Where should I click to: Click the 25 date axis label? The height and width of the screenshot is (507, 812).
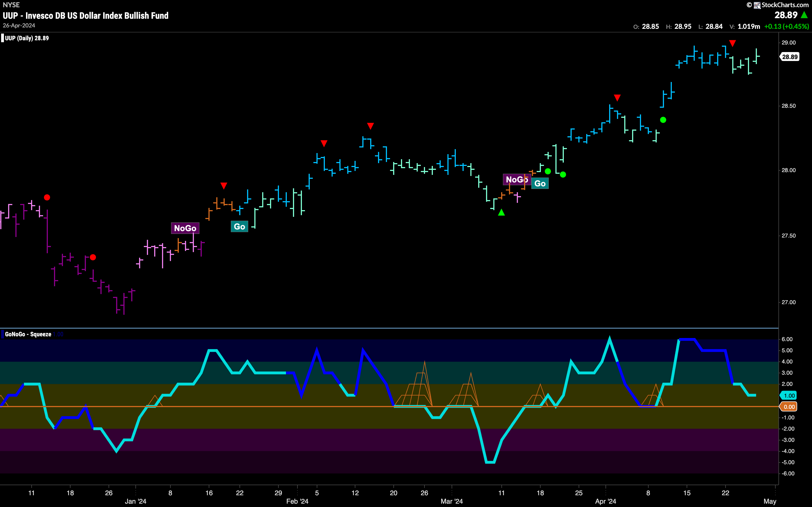[579, 493]
